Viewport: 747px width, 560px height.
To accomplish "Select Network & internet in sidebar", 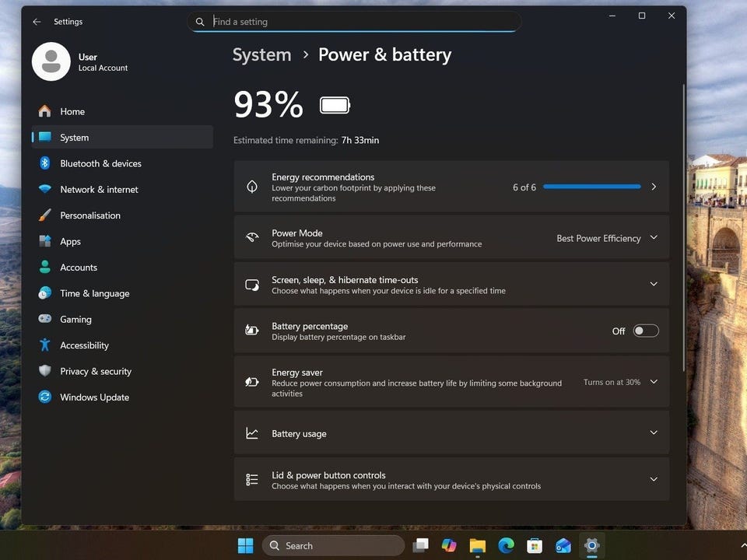I will click(99, 190).
